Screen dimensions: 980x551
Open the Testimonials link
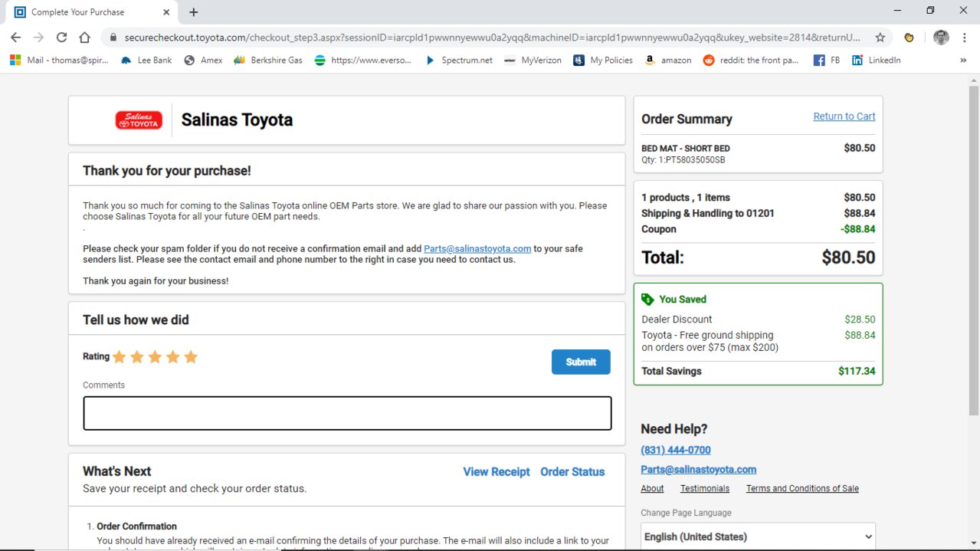[x=705, y=488]
